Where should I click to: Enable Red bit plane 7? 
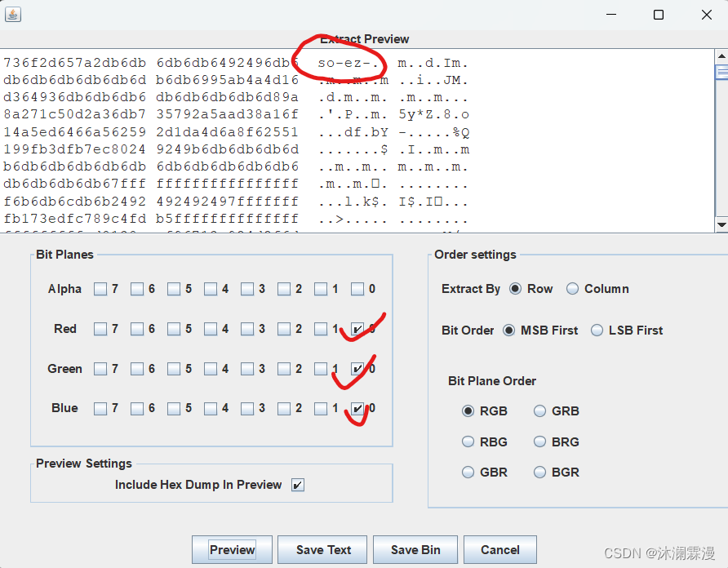pyautogui.click(x=100, y=329)
